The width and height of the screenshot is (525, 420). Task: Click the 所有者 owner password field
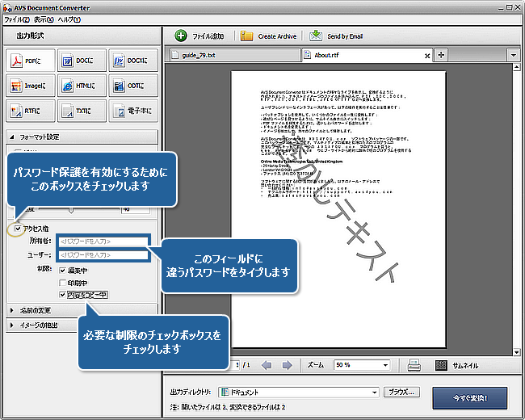[x=103, y=241]
